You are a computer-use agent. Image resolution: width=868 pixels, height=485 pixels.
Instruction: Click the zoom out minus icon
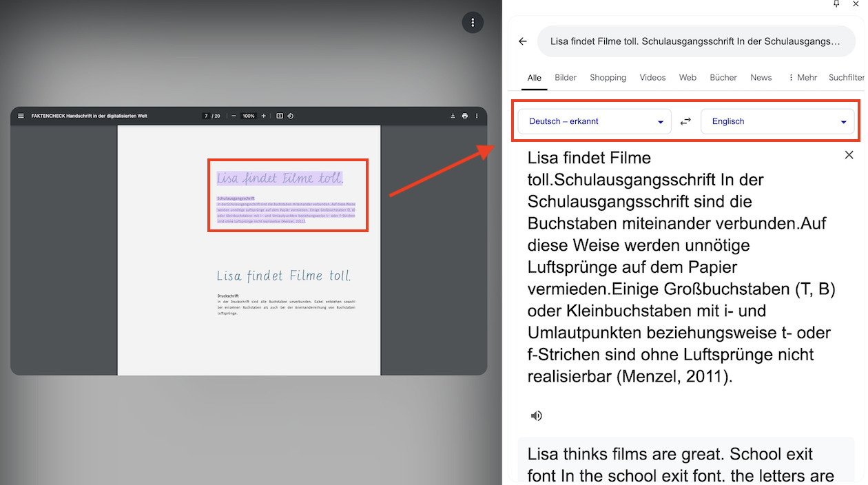tap(234, 116)
